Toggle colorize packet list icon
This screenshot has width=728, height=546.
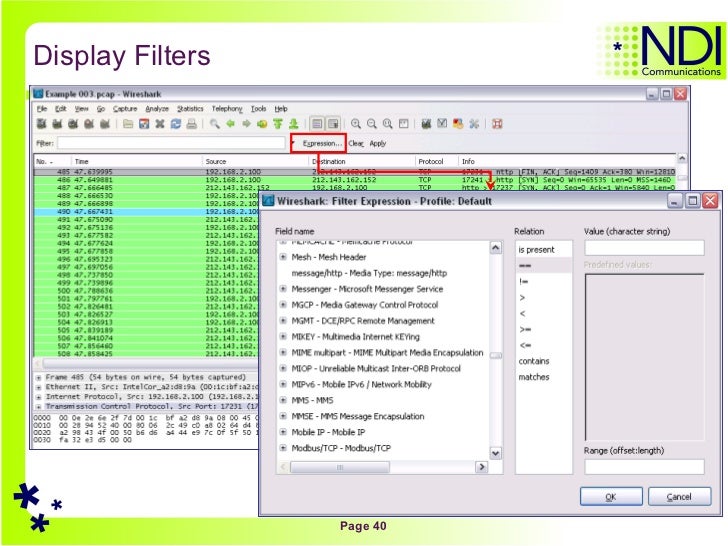pyautogui.click(x=317, y=124)
